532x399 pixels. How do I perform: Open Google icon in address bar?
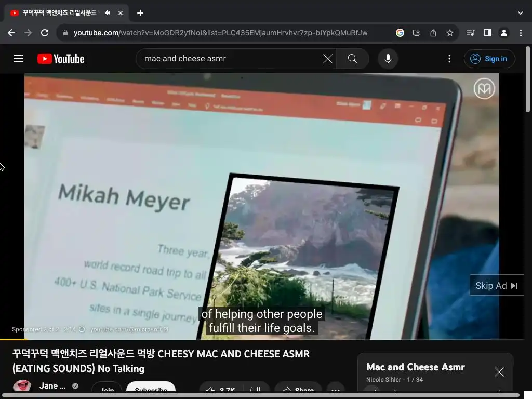point(400,33)
